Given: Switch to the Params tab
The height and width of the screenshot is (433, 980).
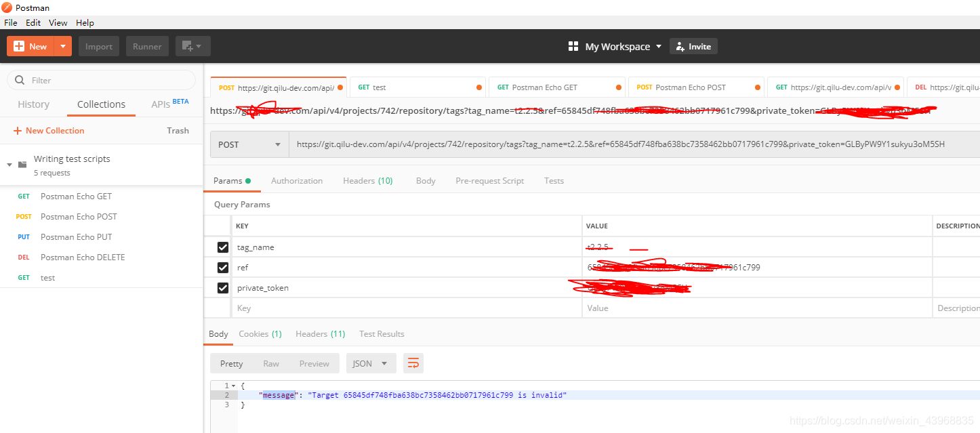Looking at the screenshot, I should 232,181.
